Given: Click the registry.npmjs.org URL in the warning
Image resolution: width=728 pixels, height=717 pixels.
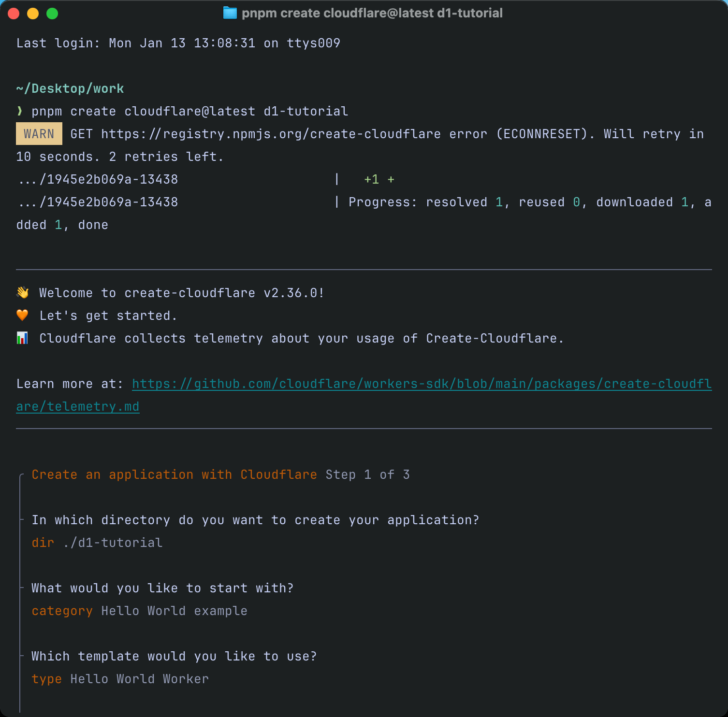Looking at the screenshot, I should point(271,134).
